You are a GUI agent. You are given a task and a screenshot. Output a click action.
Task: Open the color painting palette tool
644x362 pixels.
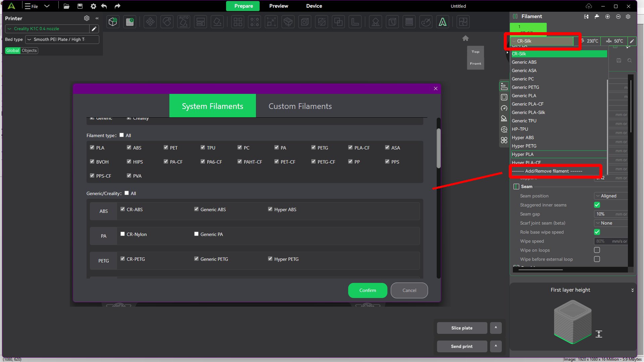pyautogui.click(x=426, y=21)
